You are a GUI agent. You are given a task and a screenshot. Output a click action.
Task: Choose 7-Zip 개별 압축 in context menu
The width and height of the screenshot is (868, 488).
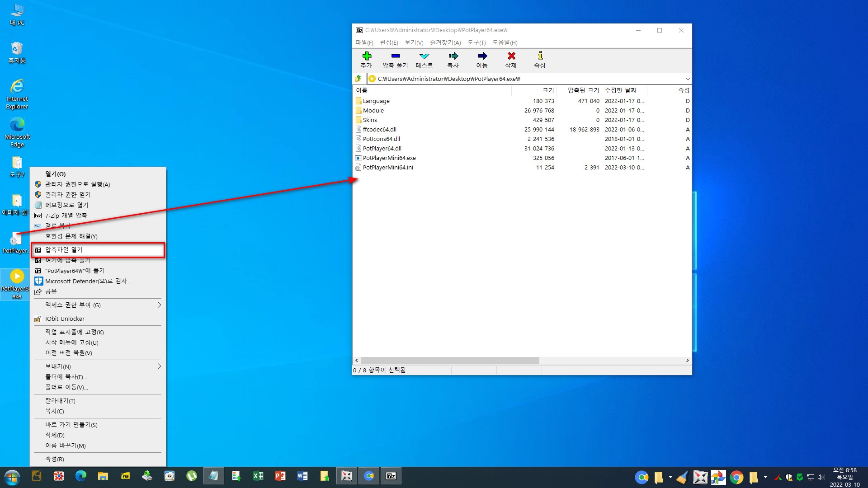(98, 216)
